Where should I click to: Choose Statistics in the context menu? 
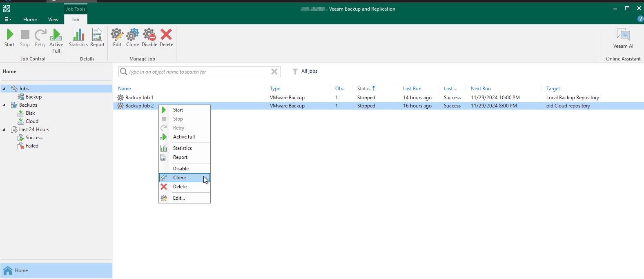(185, 148)
